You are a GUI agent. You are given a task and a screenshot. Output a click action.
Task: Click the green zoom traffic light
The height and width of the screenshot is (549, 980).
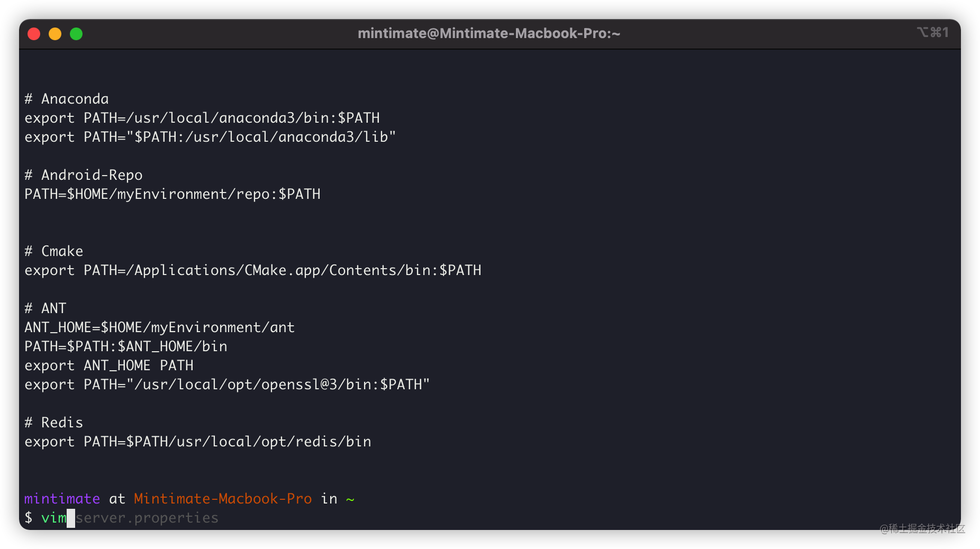coord(76,33)
